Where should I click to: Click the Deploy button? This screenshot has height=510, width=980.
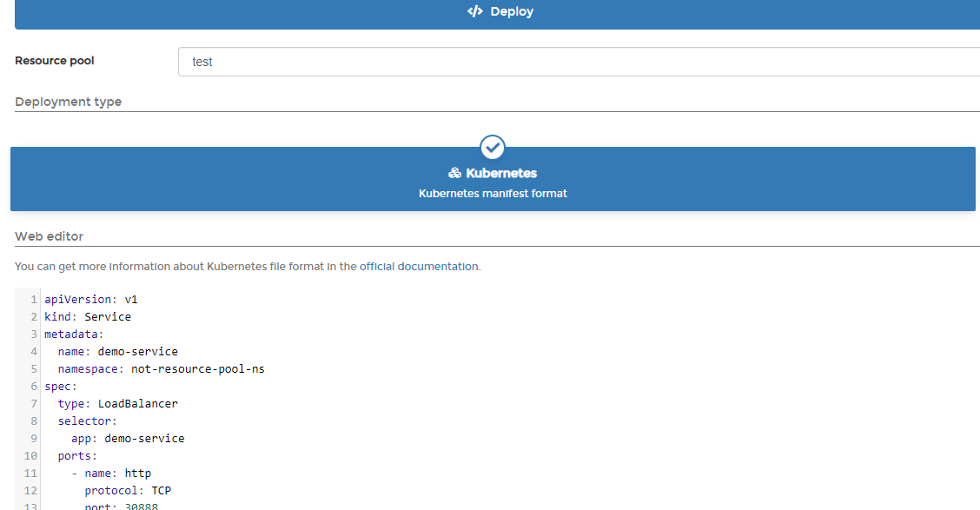tap(498, 14)
